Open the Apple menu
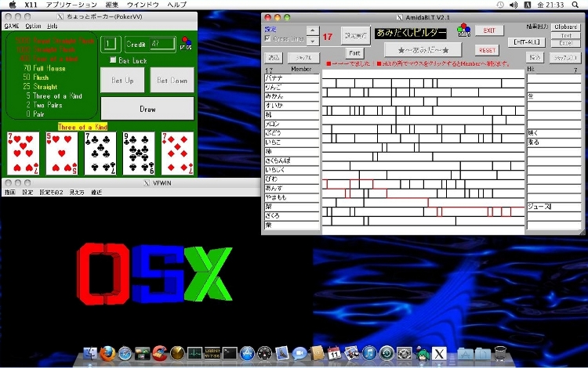 (x=13, y=5)
